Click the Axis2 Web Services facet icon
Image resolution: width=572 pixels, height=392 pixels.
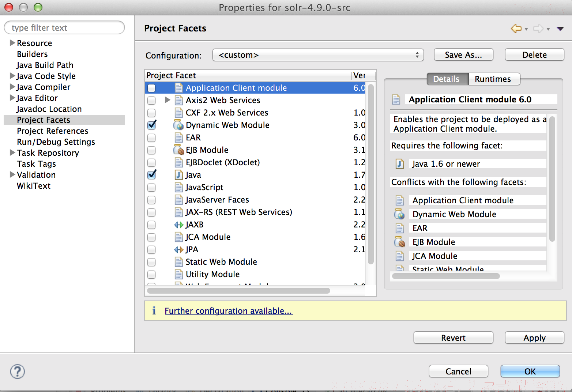178,100
